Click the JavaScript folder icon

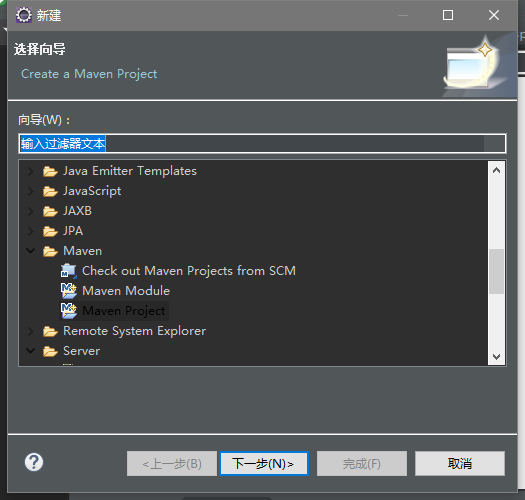click(50, 192)
